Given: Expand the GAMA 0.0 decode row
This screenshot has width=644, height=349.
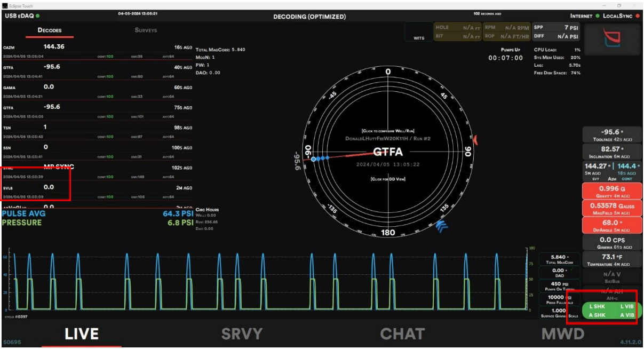Looking at the screenshot, I should tap(97, 90).
